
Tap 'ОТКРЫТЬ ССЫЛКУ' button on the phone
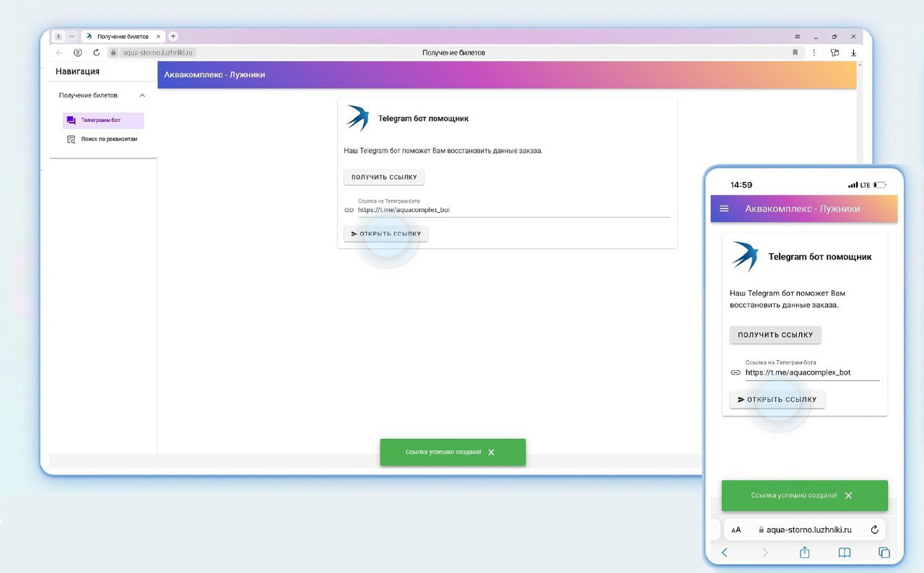[777, 399]
